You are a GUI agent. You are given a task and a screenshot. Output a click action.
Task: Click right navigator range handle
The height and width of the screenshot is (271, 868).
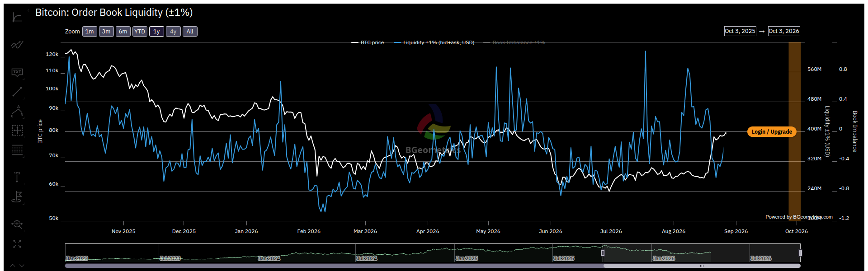pos(800,253)
